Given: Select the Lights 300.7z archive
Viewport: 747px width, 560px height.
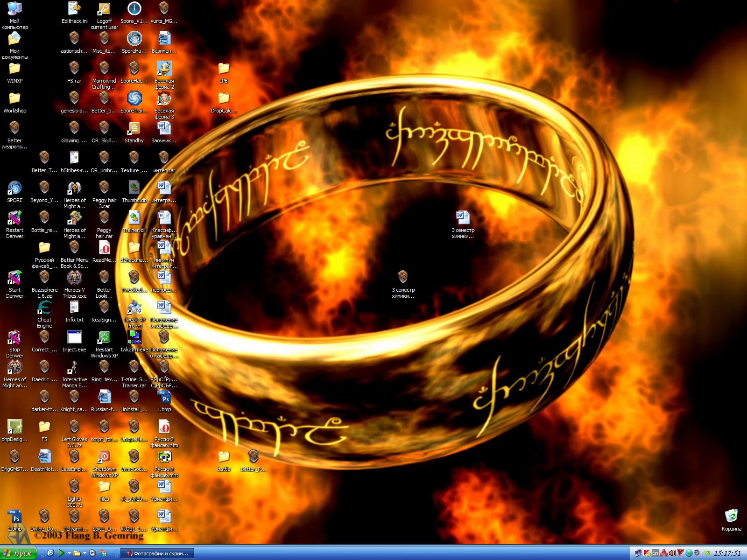Looking at the screenshot, I should click(74, 493).
